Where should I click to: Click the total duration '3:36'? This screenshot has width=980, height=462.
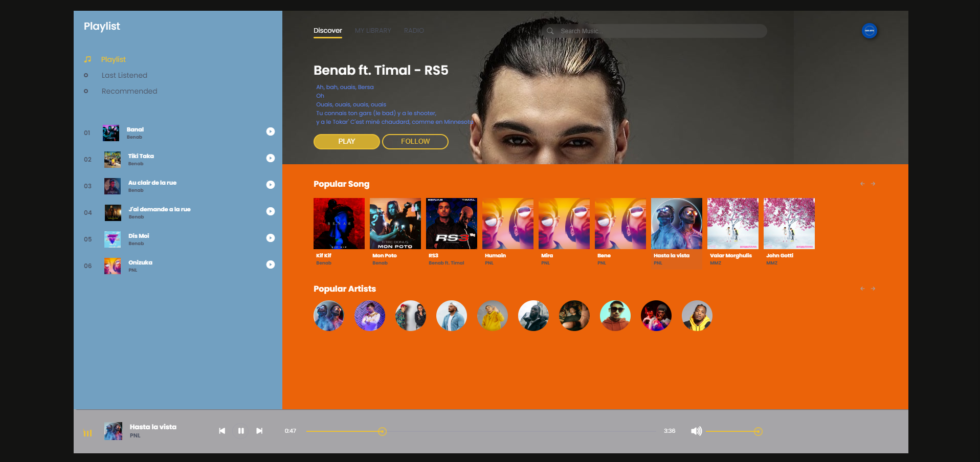670,431
